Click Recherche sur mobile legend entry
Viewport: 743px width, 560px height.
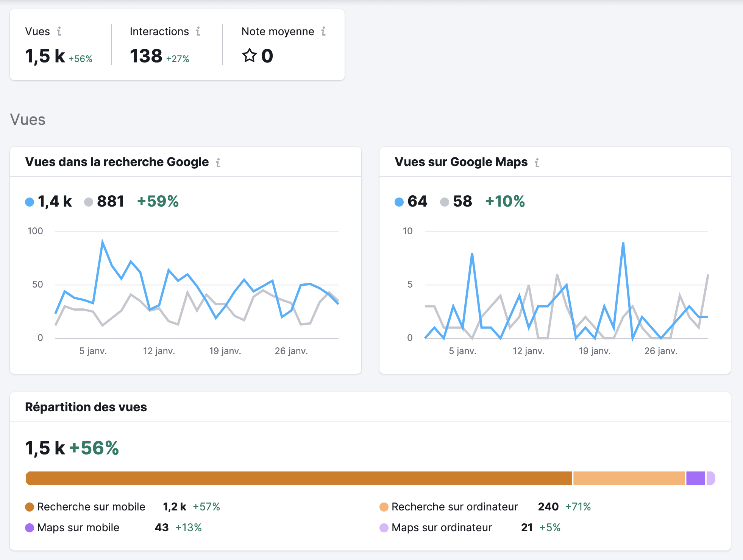[91, 507]
